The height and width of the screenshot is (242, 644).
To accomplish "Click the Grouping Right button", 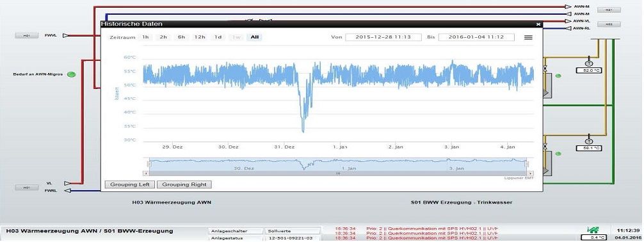I will tap(184, 184).
